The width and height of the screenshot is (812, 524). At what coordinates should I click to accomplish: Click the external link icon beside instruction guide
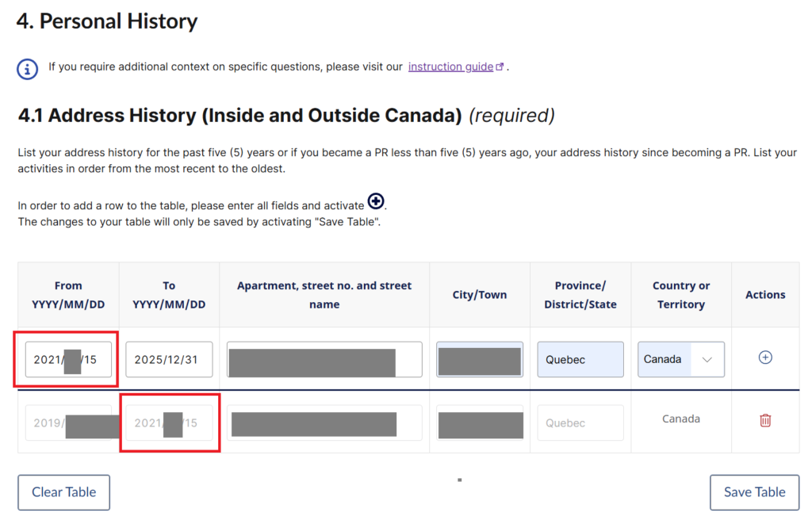pyautogui.click(x=500, y=67)
